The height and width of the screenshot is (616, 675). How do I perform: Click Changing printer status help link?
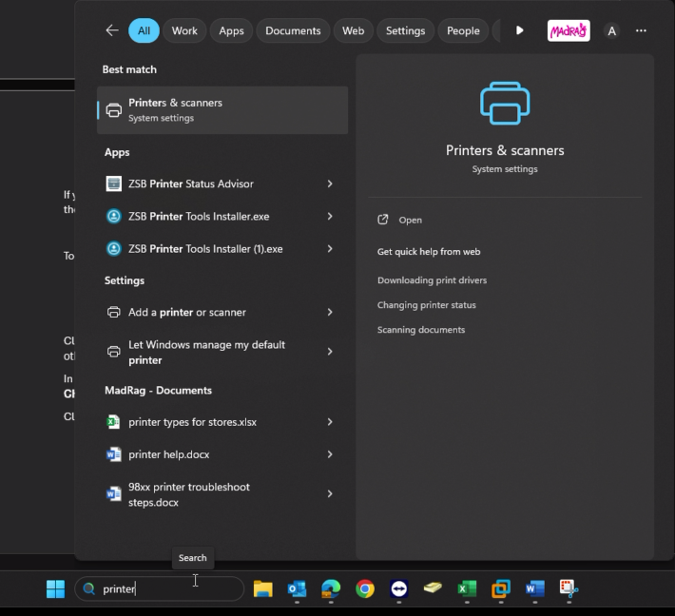[427, 305]
